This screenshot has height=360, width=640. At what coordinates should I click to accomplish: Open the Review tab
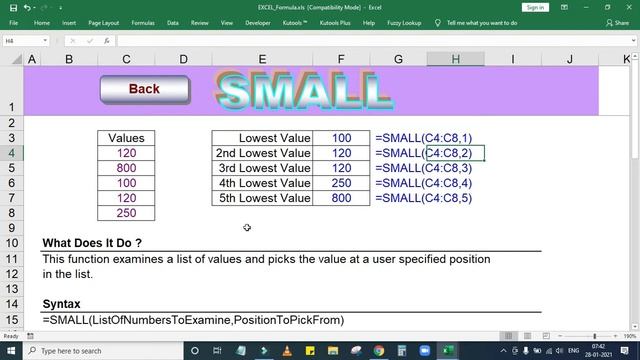click(x=200, y=23)
